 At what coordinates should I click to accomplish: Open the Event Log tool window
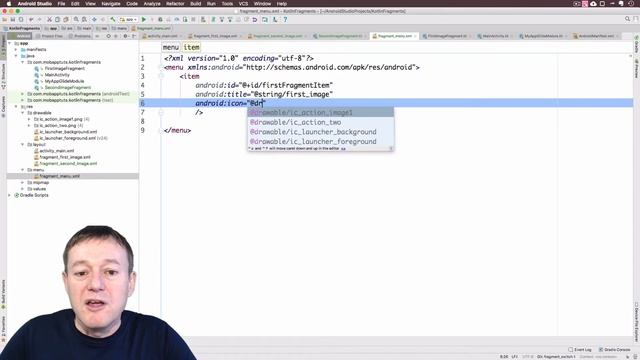click(580, 349)
